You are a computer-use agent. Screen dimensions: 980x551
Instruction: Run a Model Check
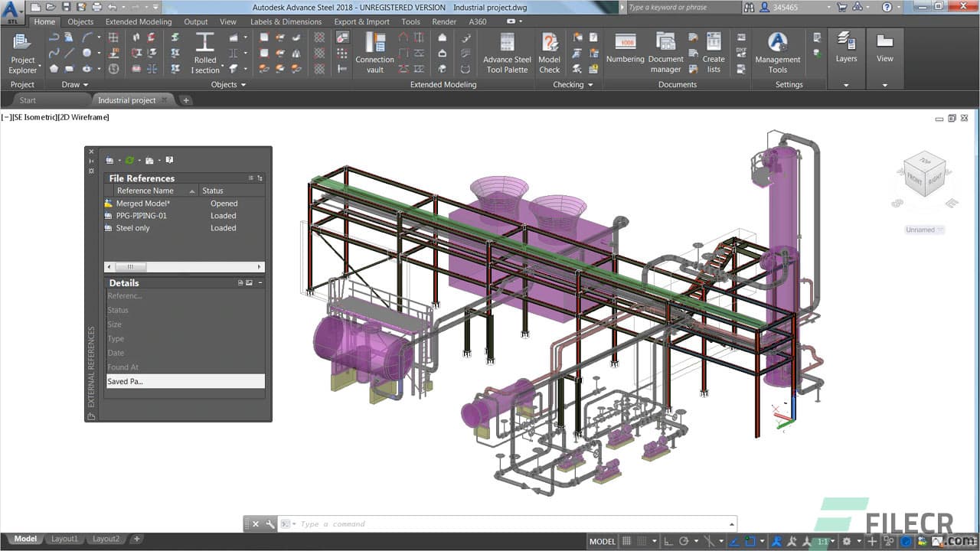549,54
